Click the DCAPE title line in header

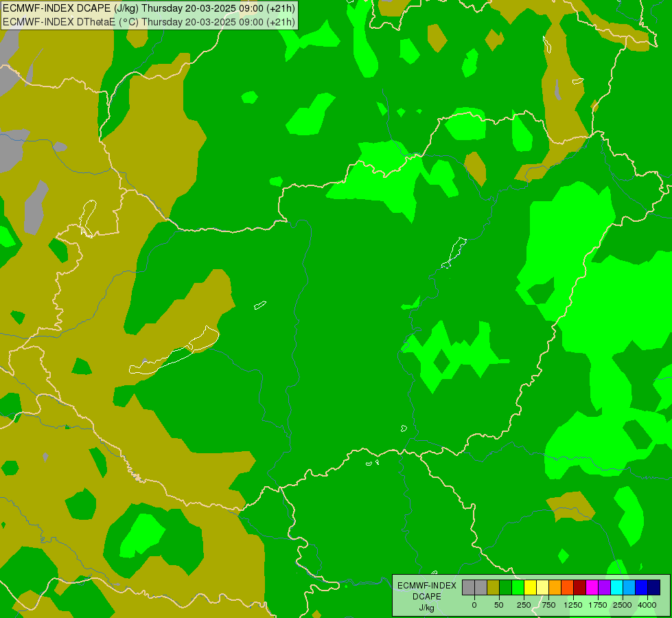point(149,8)
